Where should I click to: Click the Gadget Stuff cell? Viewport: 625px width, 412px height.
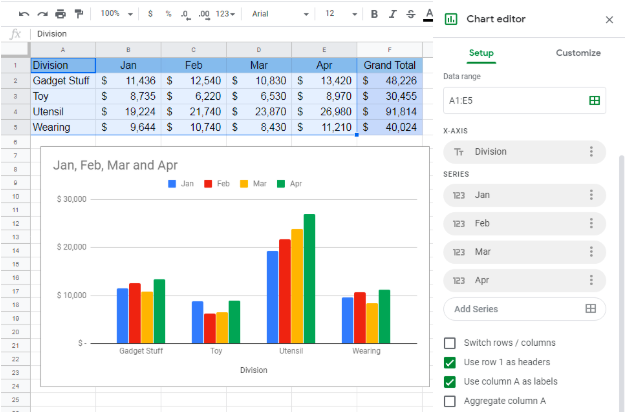tap(63, 80)
